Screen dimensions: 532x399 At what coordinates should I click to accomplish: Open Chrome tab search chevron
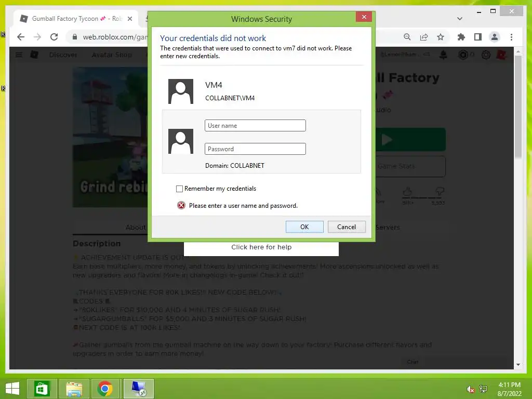tap(460, 19)
